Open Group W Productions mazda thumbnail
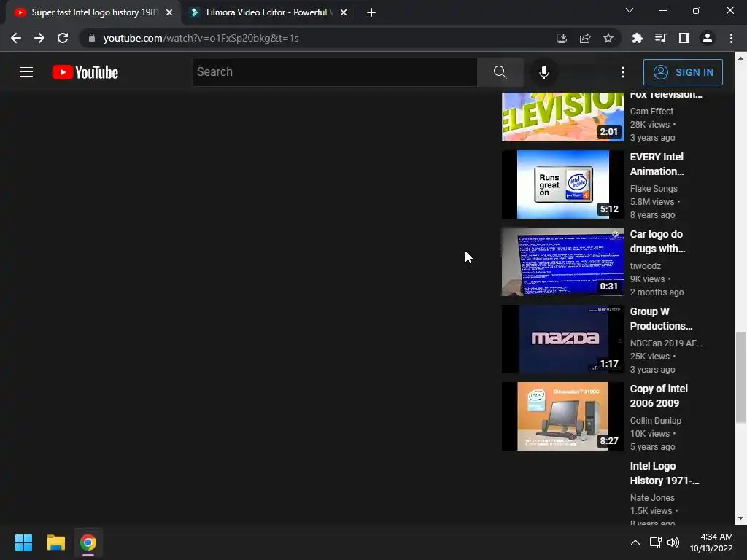This screenshot has height=560, width=747. tap(563, 339)
